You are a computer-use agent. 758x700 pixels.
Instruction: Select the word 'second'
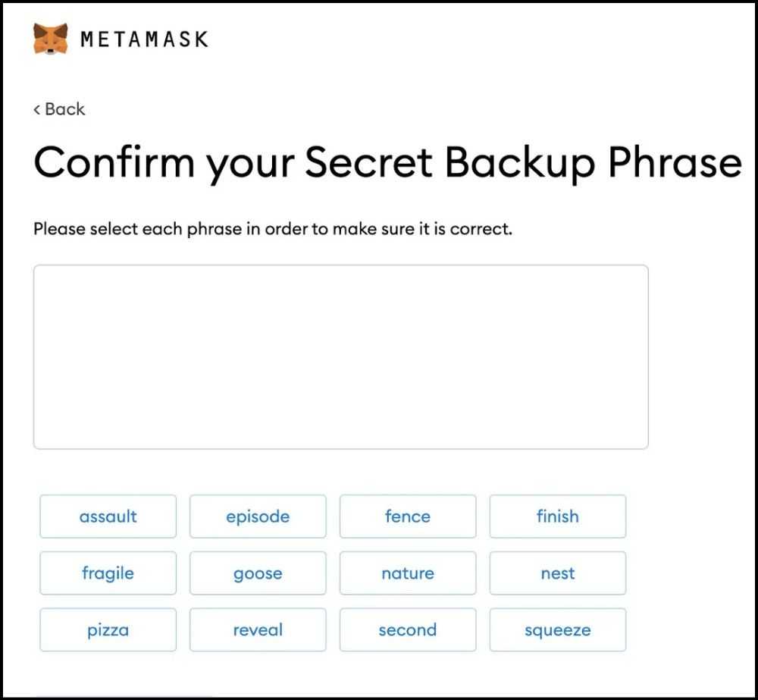pos(407,630)
